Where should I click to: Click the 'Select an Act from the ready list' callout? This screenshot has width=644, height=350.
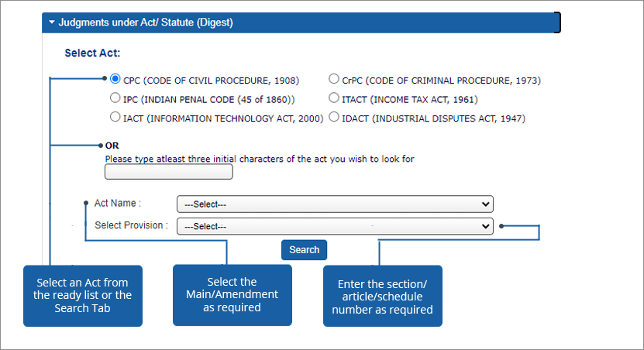click(83, 295)
